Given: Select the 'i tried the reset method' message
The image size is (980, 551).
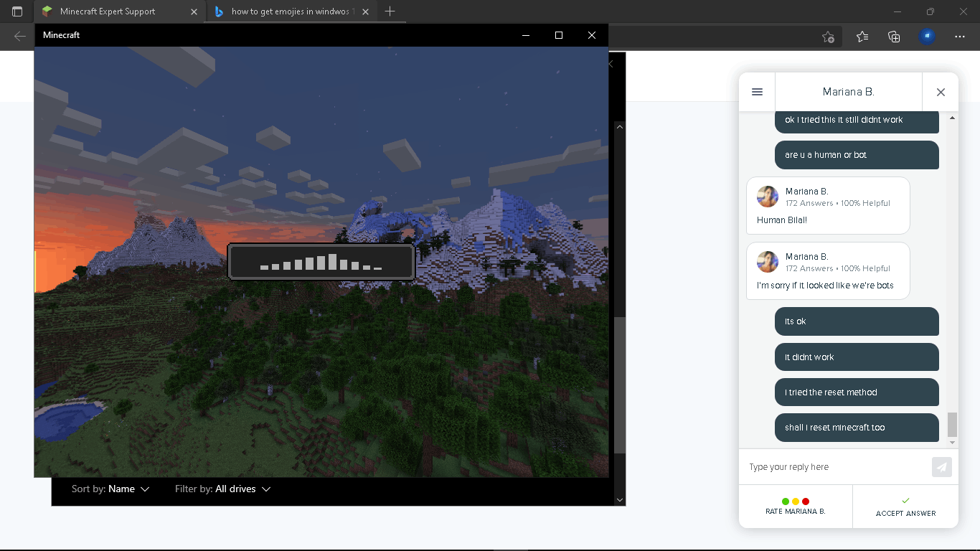Looking at the screenshot, I should [x=857, y=392].
